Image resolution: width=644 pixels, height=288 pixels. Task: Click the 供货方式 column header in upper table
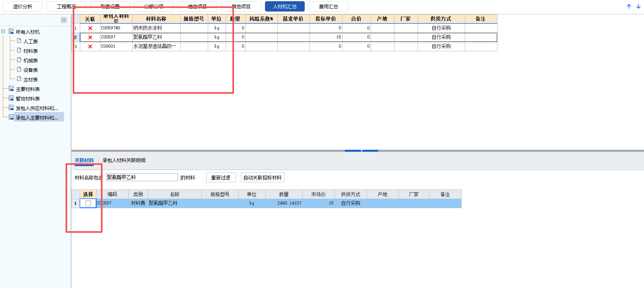[x=441, y=19]
